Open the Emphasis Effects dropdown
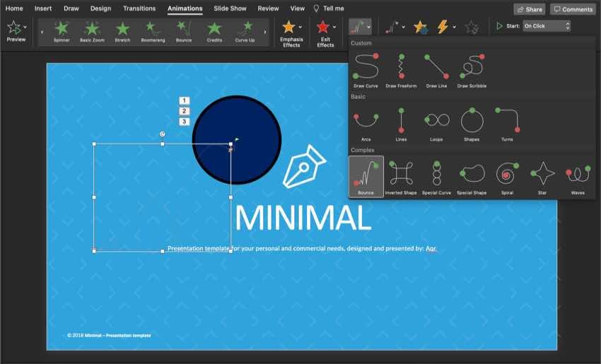 click(x=291, y=33)
